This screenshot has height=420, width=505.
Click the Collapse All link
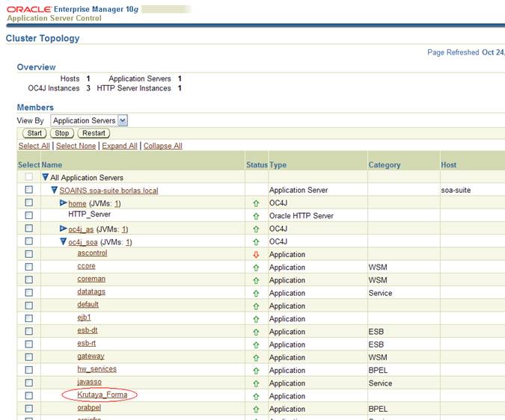tap(163, 146)
